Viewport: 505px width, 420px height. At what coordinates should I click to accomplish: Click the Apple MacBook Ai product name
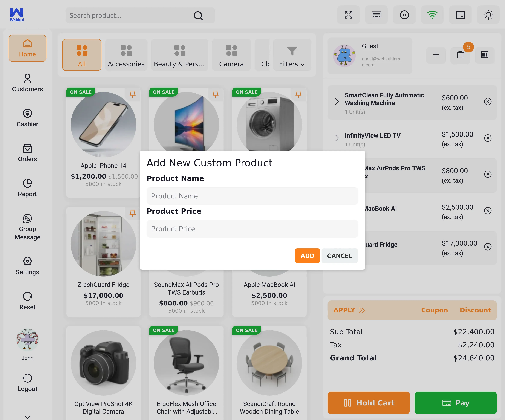pos(269,285)
